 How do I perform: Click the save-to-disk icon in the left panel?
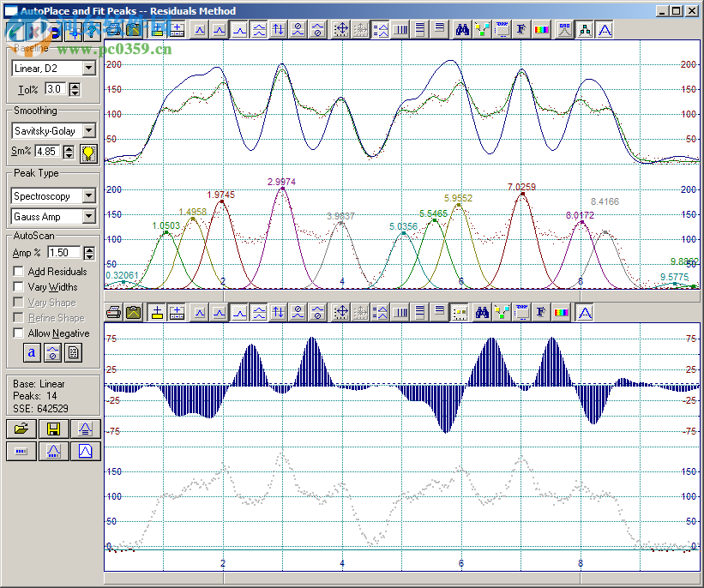(53, 429)
